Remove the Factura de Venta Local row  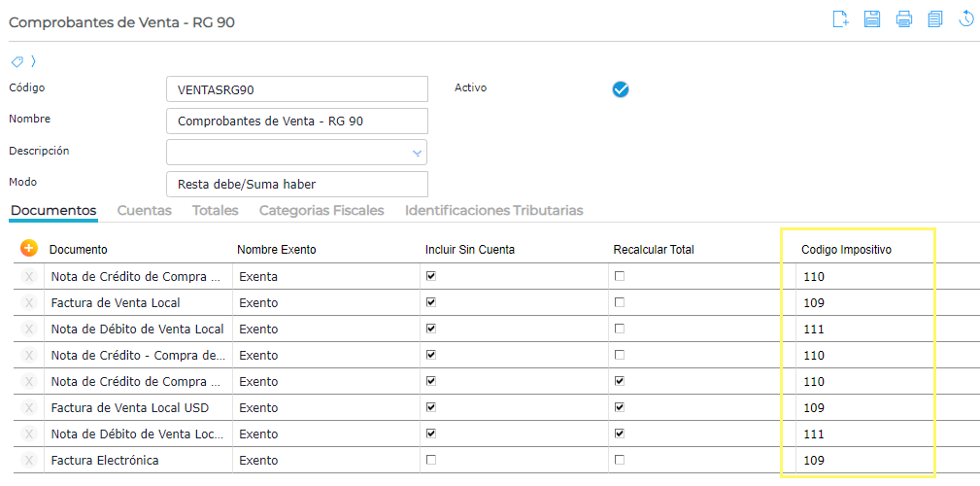tap(28, 302)
